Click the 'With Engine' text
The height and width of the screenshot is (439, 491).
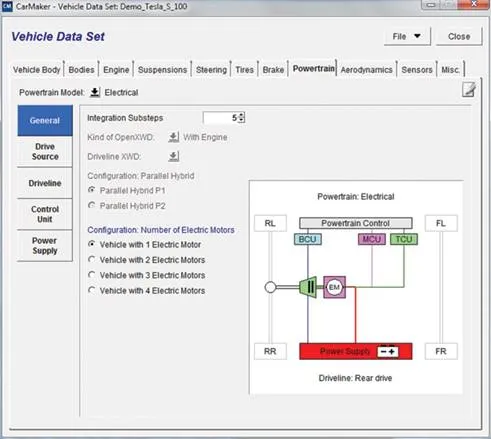pyautogui.click(x=205, y=137)
